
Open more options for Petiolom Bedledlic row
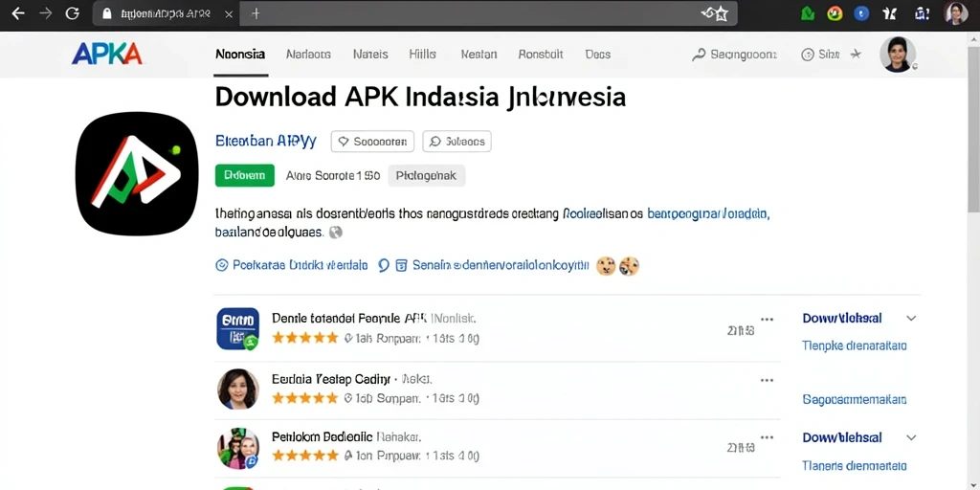pyautogui.click(x=767, y=437)
